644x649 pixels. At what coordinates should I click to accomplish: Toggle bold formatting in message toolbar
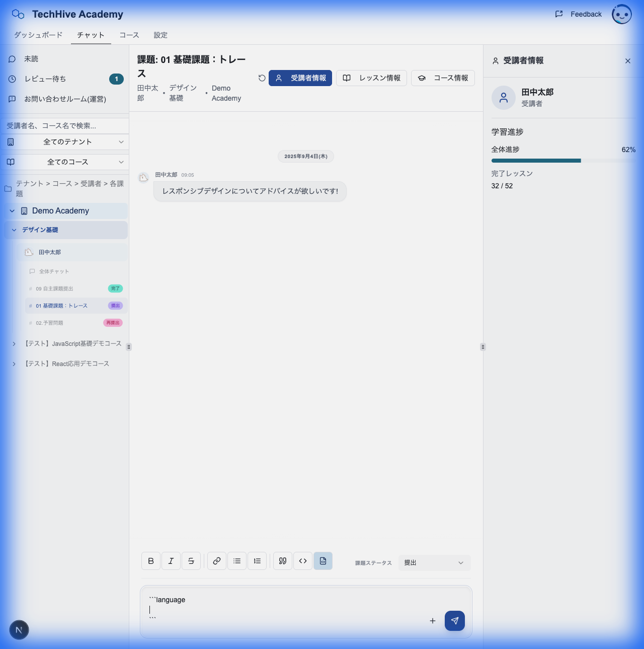[151, 561]
